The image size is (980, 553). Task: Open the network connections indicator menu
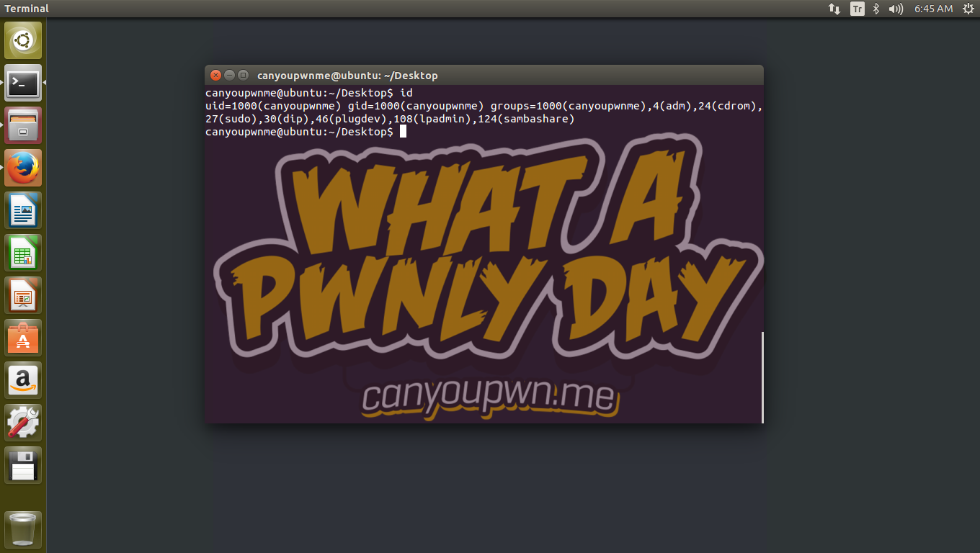click(834, 9)
